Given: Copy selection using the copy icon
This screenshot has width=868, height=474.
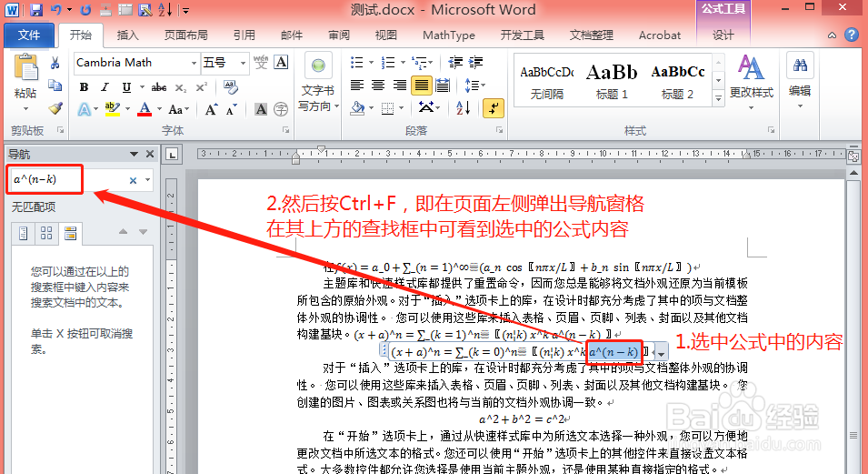Looking at the screenshot, I should coord(55,86).
